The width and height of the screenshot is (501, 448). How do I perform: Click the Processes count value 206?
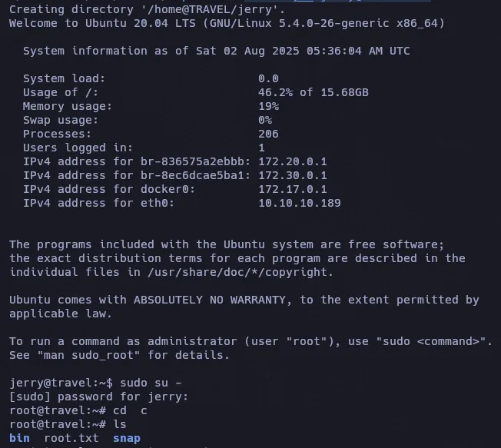click(x=268, y=134)
